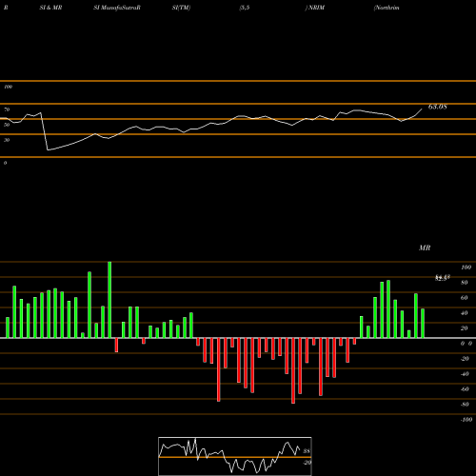Viewport: 476px width, 476px height.
Task: Click the end point of the RSI line
Action: pos(422,109)
